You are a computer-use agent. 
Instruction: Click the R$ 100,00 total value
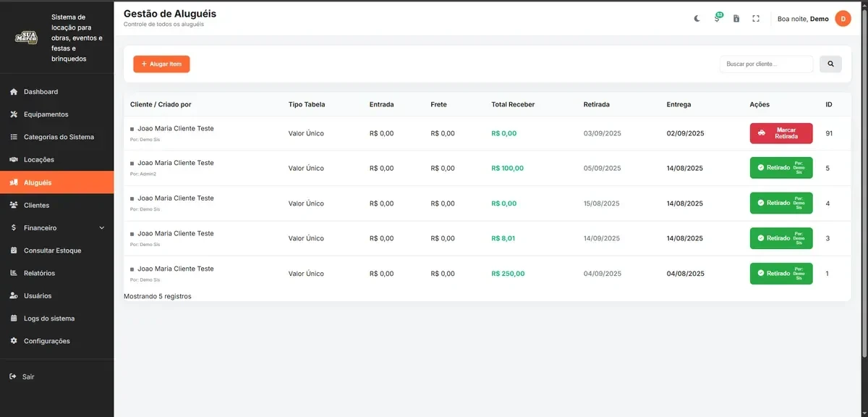[507, 168]
